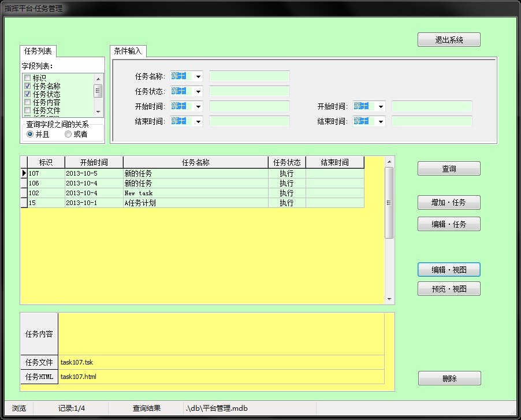
Task: Select the current row indicator for 107
Action: click(x=24, y=173)
